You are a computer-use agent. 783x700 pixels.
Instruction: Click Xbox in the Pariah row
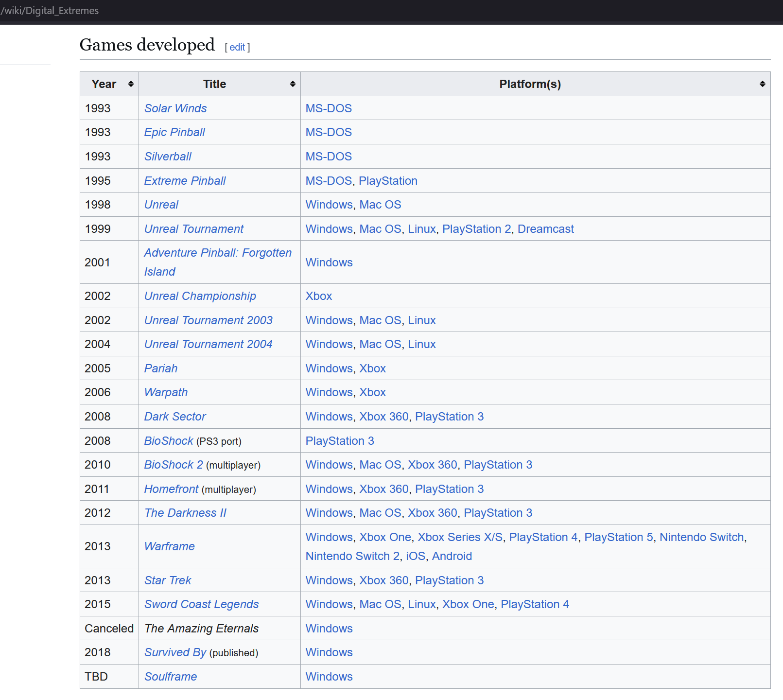(372, 368)
